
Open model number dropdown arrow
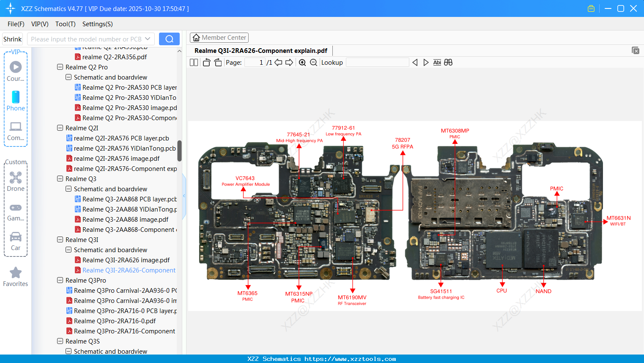(x=148, y=39)
